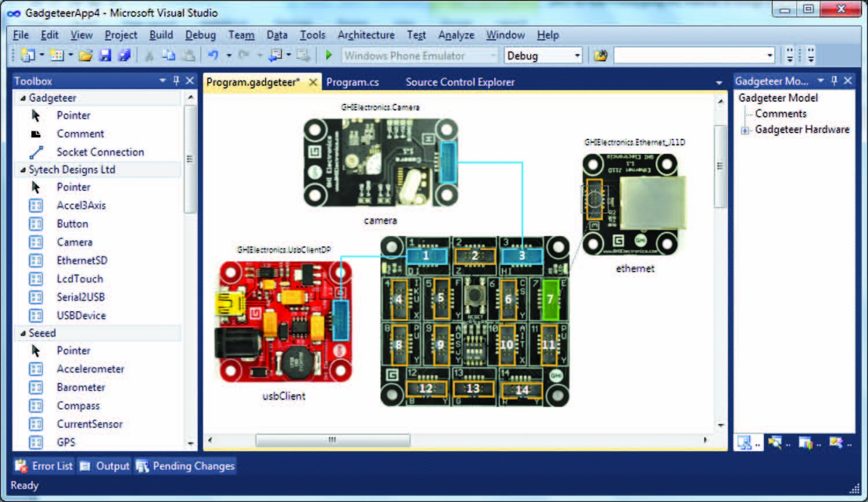Expand the Gadgeteer Hardware tree node
This screenshot has width=868, height=502.
click(745, 131)
